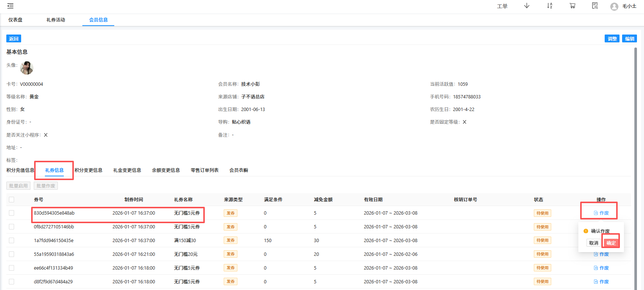
Task: Confirm voiding with the 确定 button
Action: 611,243
